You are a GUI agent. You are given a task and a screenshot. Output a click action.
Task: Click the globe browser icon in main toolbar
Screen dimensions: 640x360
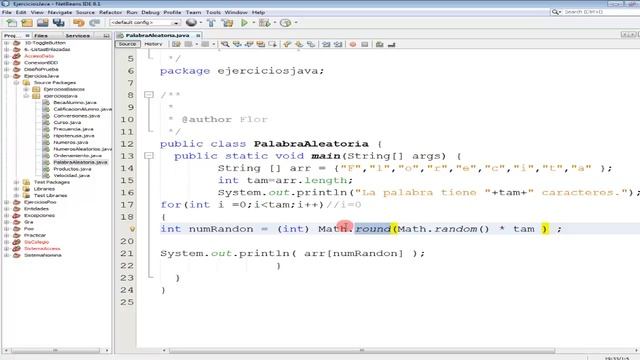click(191, 22)
